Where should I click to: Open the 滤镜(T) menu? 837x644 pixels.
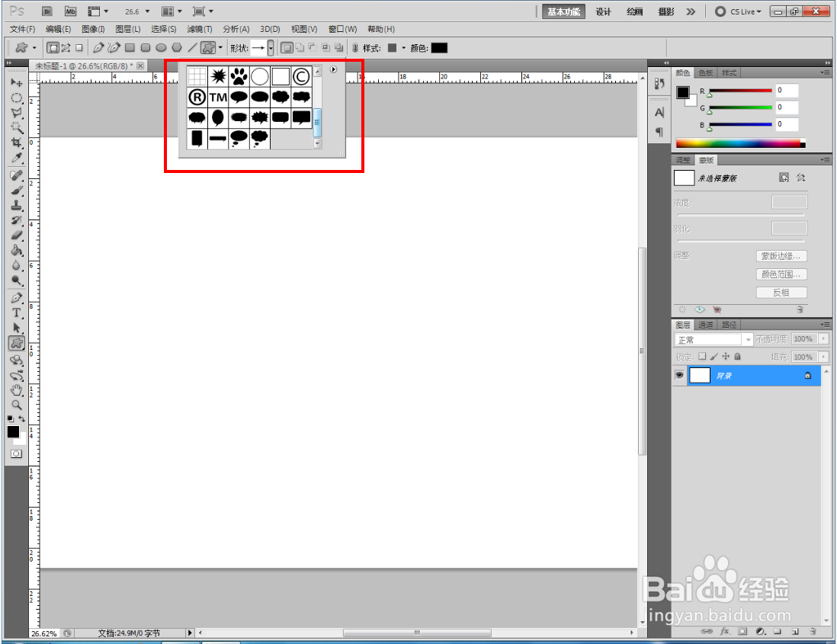(199, 29)
